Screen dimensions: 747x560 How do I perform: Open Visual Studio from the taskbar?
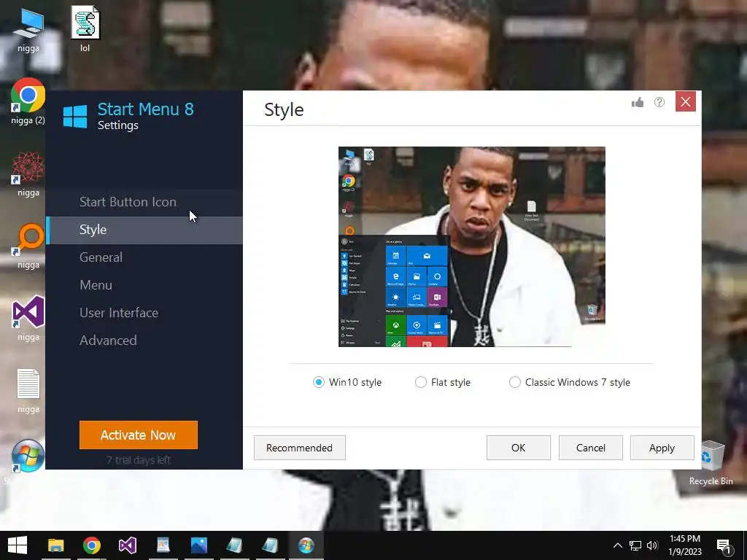tap(128, 545)
